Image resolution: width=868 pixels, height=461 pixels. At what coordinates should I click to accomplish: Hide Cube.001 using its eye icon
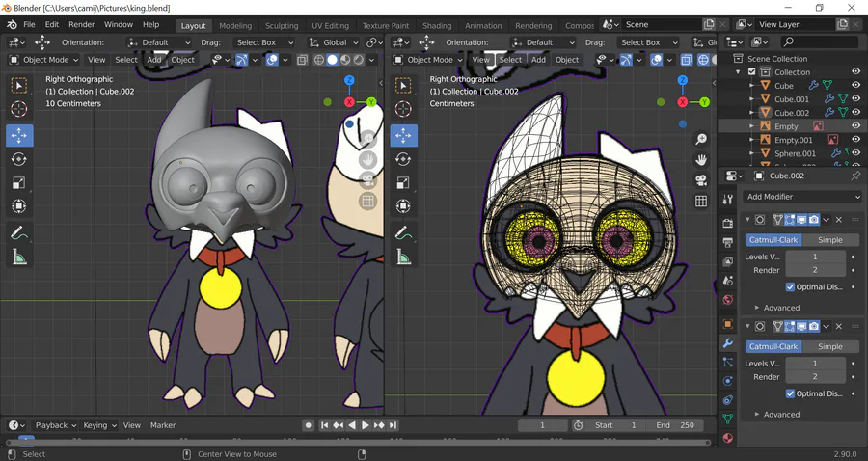(855, 99)
